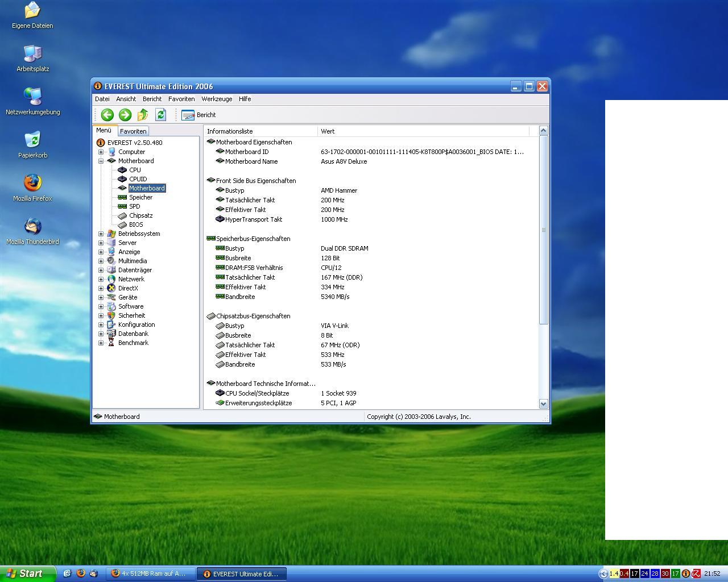This screenshot has height=582, width=728.
Task: Click the Benchmark hourglass icon
Action: coord(111,343)
